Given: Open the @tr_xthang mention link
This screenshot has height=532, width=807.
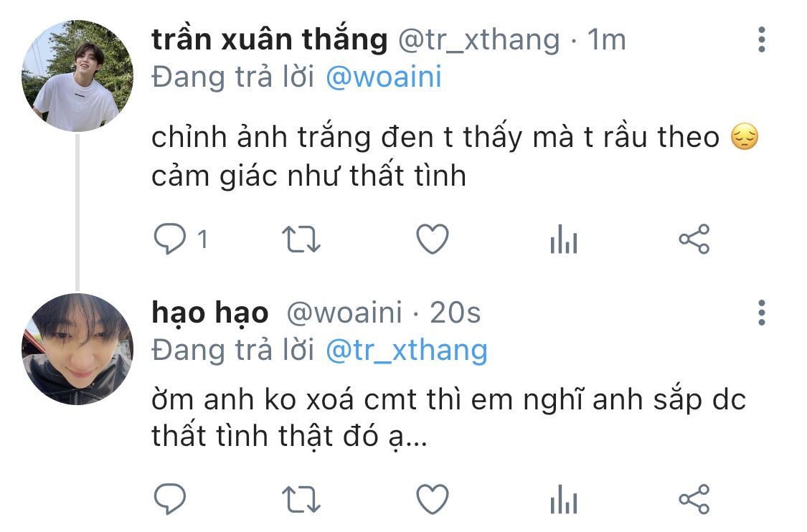Looking at the screenshot, I should click(x=407, y=351).
